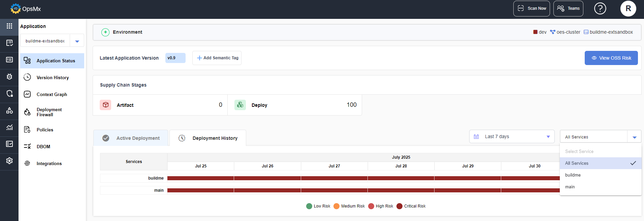Screen dimensions: 644x221
Task: Click the Add Semantic Tag button
Action: [x=217, y=58]
